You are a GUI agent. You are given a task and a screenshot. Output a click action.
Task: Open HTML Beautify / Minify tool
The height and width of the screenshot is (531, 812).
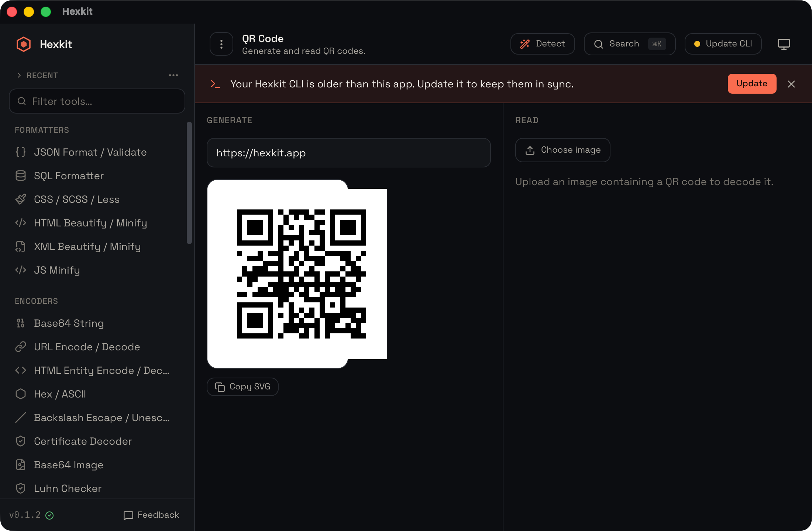(97, 223)
